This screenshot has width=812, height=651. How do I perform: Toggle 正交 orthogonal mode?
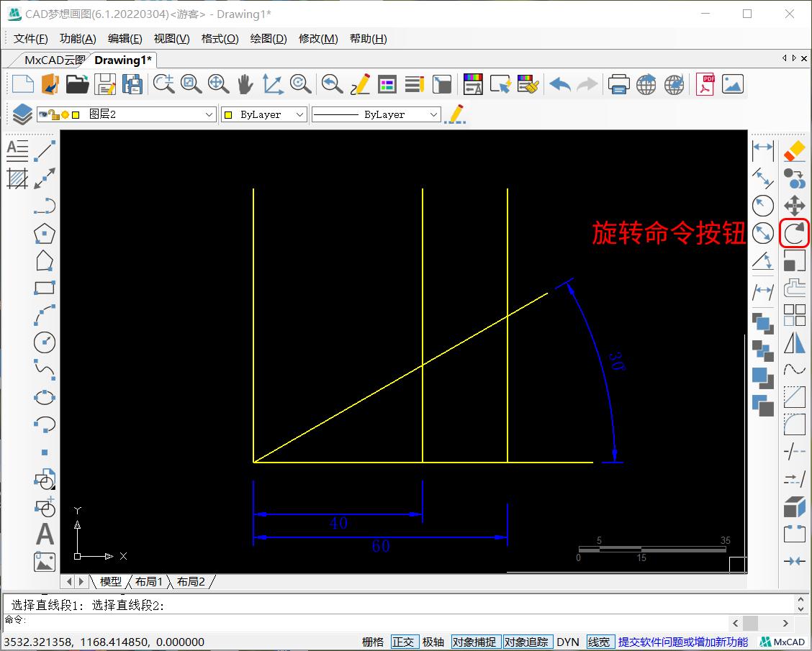pyautogui.click(x=405, y=642)
